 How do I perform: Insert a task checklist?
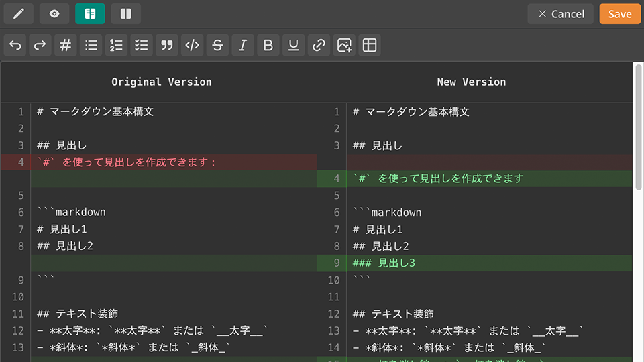click(x=142, y=45)
